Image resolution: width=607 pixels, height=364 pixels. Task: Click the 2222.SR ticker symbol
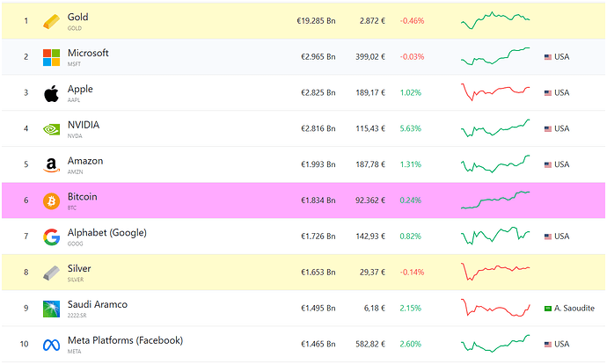[77, 316]
